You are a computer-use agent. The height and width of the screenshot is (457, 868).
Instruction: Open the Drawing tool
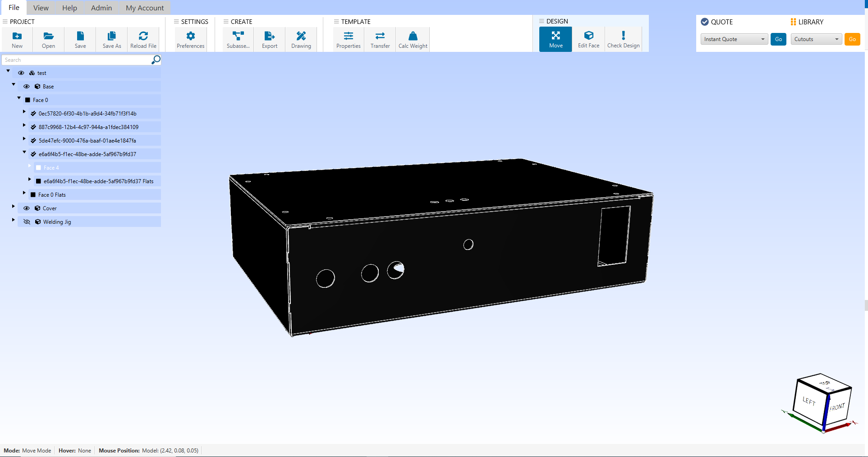point(301,39)
